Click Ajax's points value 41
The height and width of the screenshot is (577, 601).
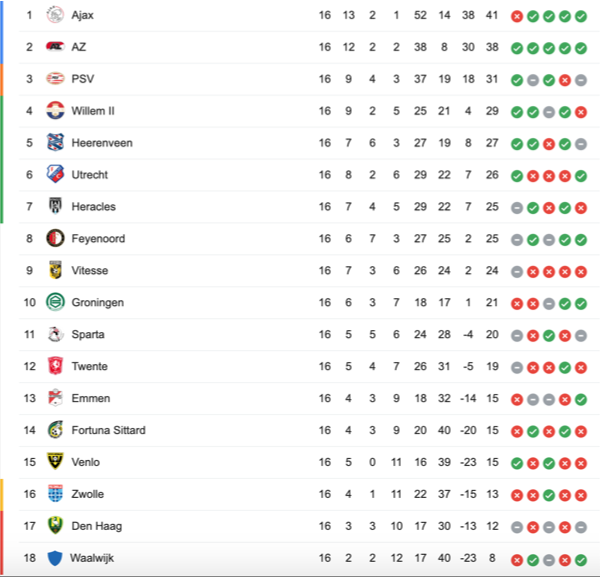point(492,15)
